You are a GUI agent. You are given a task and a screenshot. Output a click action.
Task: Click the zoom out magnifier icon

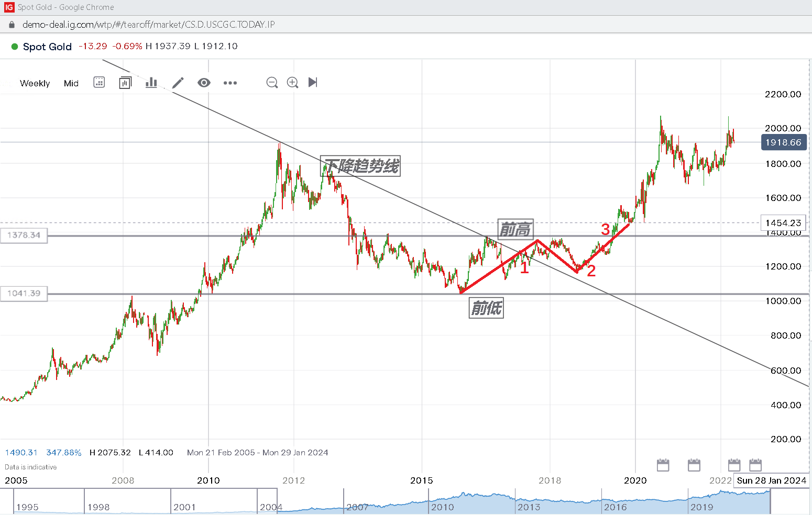pos(272,83)
